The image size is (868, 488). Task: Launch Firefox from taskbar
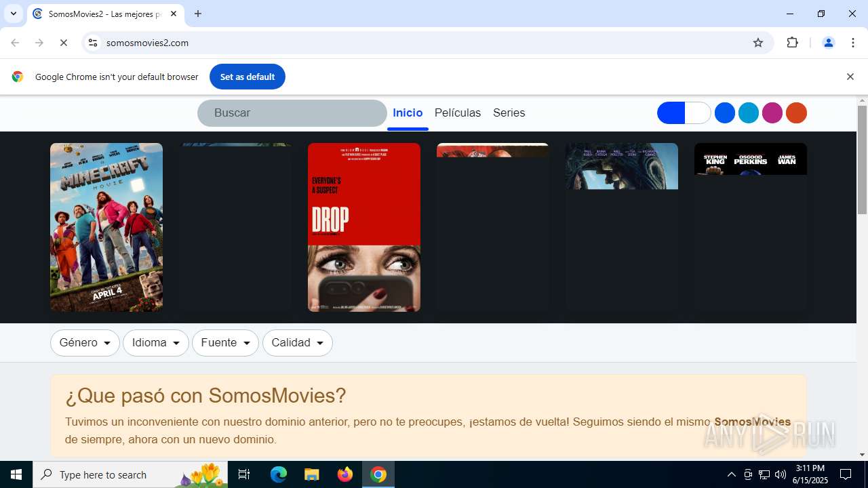tap(345, 474)
